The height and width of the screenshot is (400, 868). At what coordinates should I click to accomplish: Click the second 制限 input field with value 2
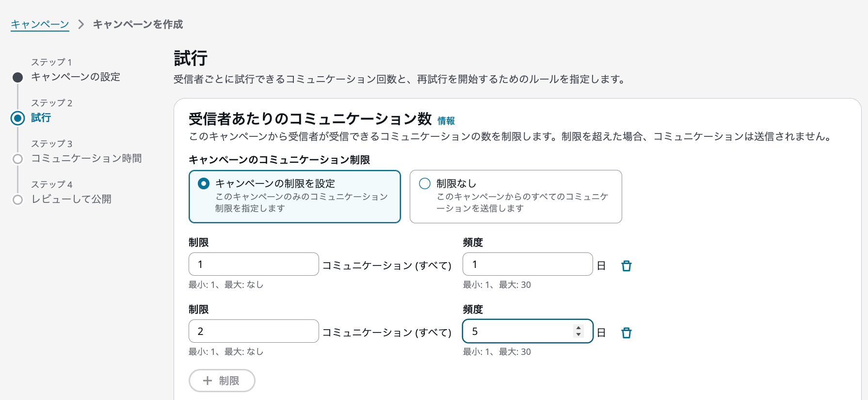coord(254,331)
